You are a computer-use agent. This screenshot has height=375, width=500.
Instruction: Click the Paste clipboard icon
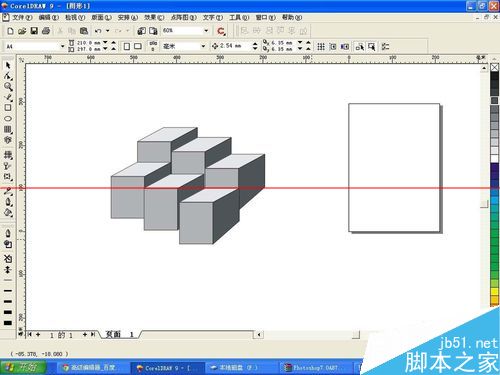[x=84, y=31]
